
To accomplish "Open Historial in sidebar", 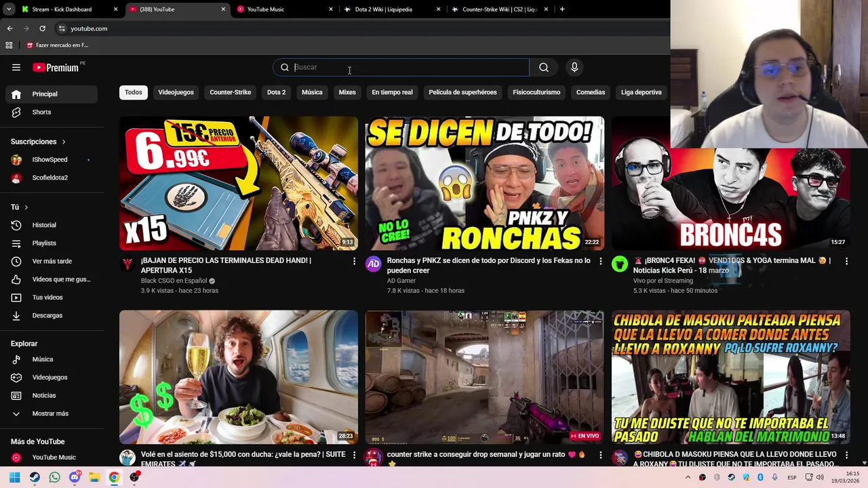I will click(52, 225).
